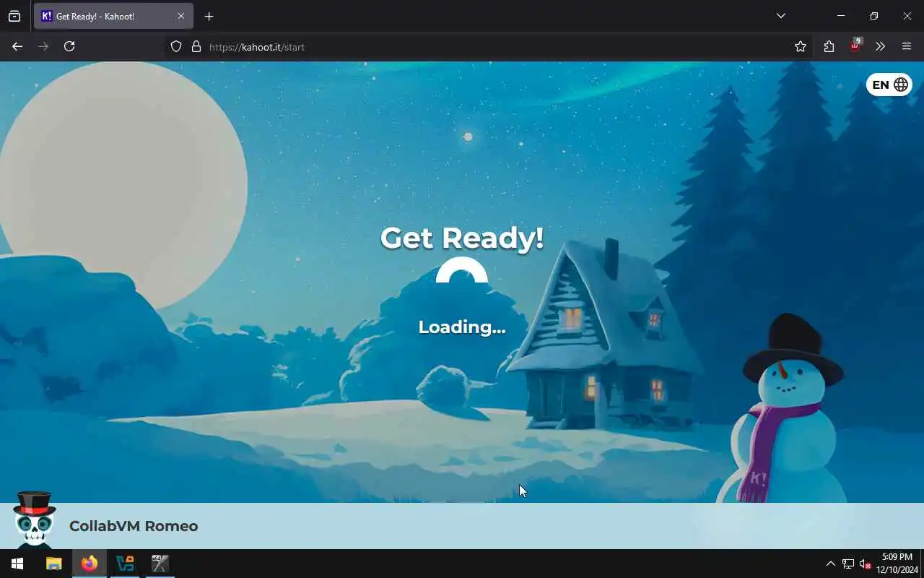Image resolution: width=924 pixels, height=578 pixels.
Task: Open File Explorer from taskbar
Action: tap(54, 564)
